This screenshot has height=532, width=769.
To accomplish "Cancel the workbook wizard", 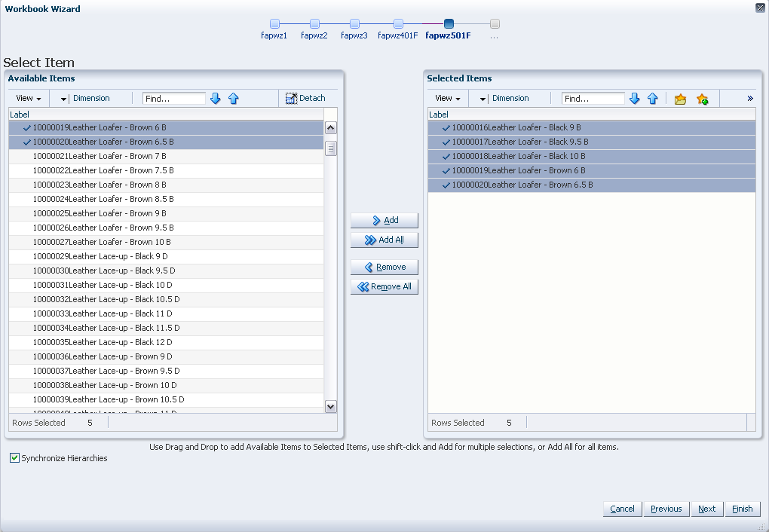I will tap(622, 509).
